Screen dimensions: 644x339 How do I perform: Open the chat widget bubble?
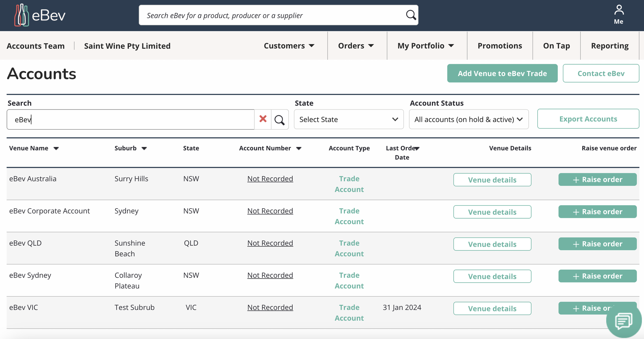click(x=623, y=321)
